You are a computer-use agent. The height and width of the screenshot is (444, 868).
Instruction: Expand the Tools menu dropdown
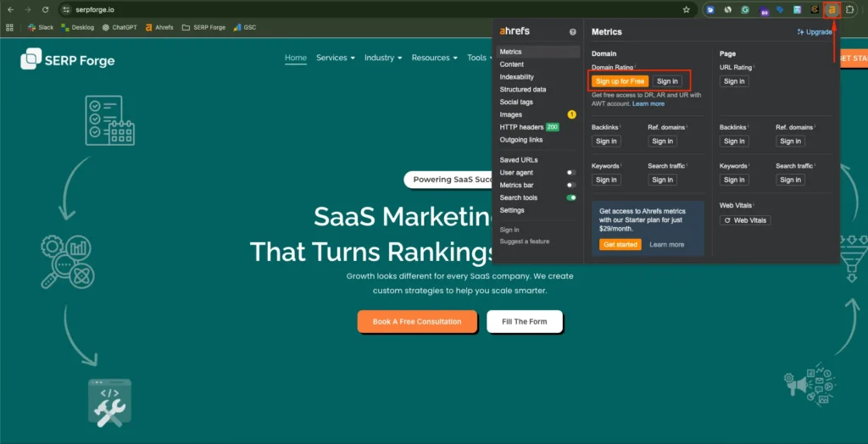480,58
